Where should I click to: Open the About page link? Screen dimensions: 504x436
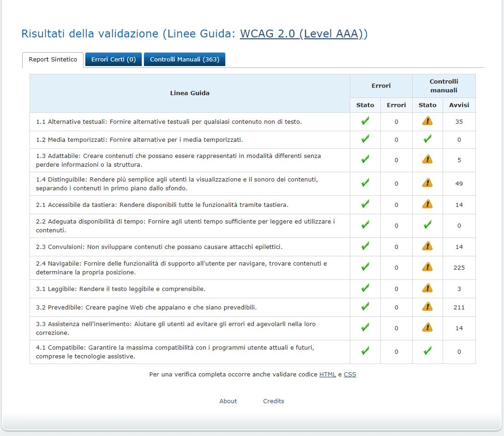pyautogui.click(x=228, y=401)
